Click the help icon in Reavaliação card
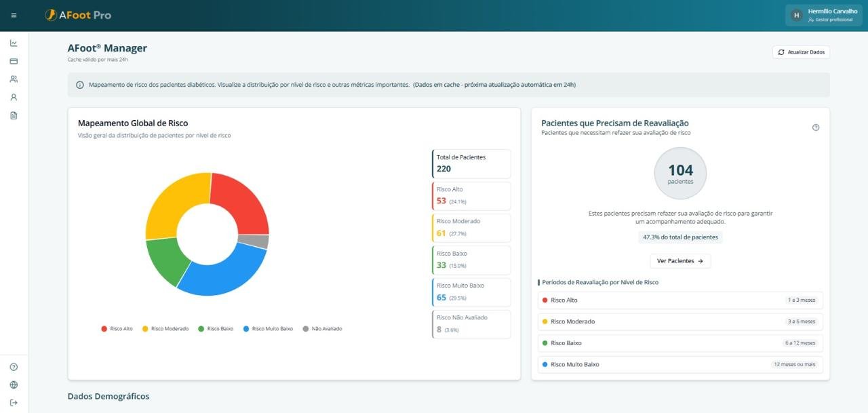Image resolution: width=868 pixels, height=413 pixels. (x=815, y=127)
